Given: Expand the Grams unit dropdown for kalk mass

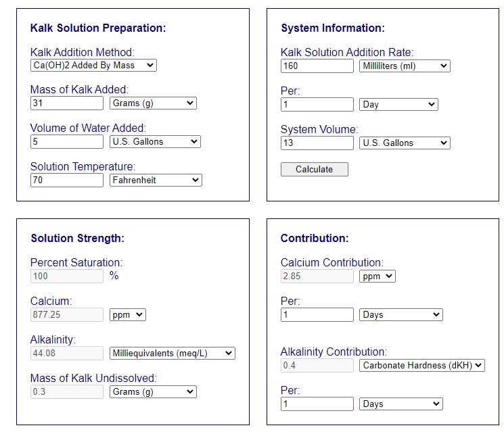Looking at the screenshot, I should (153, 103).
